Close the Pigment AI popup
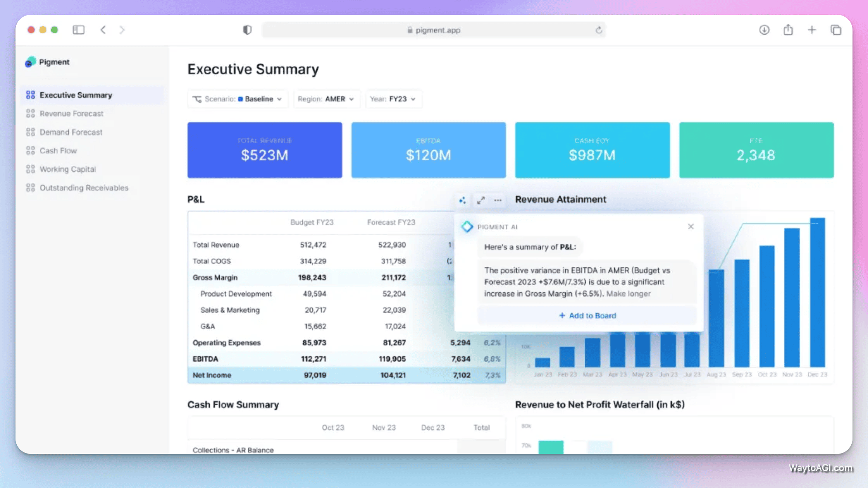The image size is (868, 488). point(691,227)
